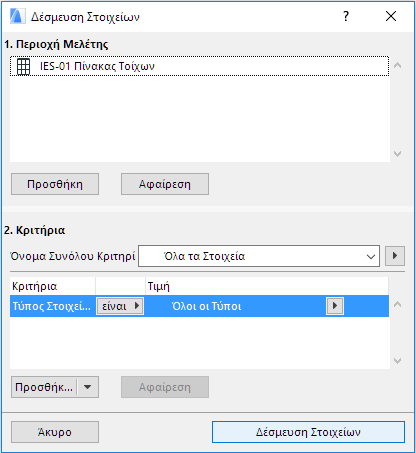This screenshot has height=453, width=416.
Task: Click the Άκυρο cancel button
Action: pyautogui.click(x=55, y=432)
